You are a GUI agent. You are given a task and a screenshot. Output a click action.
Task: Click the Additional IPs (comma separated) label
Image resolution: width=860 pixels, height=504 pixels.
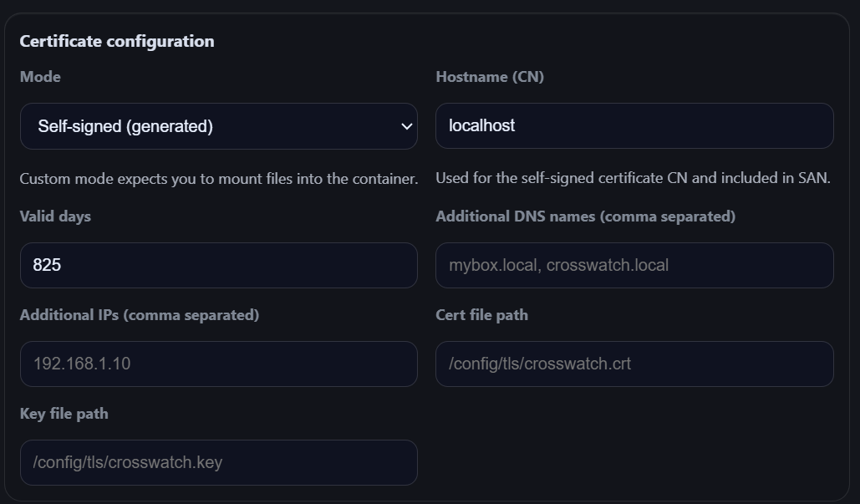(x=139, y=315)
